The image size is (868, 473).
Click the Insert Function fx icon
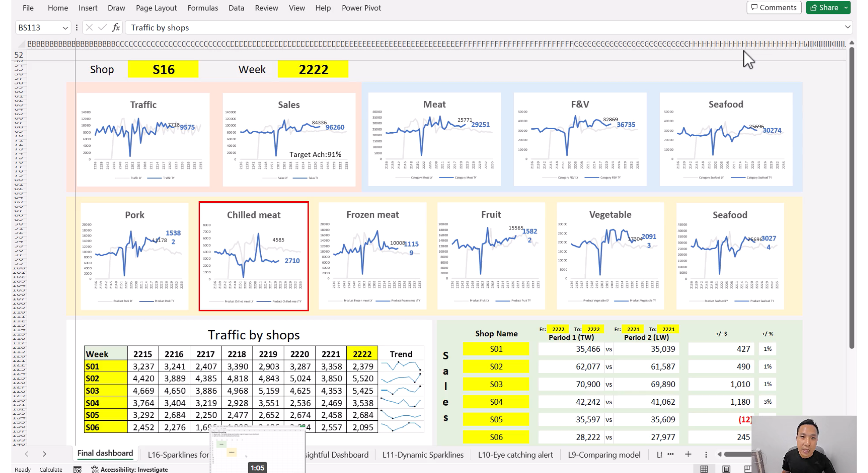(x=116, y=28)
